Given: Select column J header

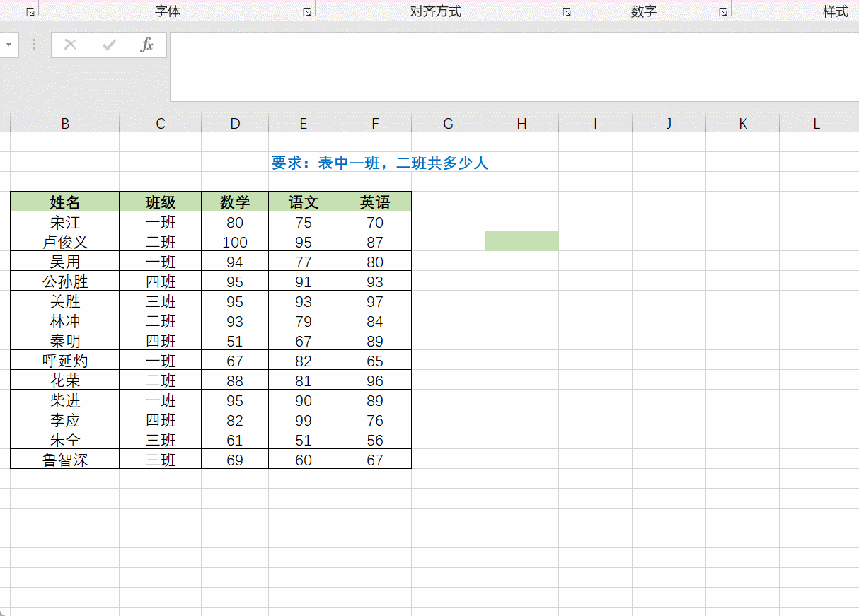Looking at the screenshot, I should [x=669, y=123].
